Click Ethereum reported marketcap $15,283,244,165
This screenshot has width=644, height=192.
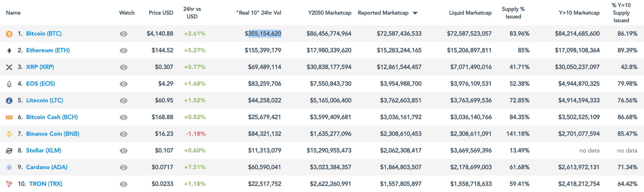coord(399,50)
